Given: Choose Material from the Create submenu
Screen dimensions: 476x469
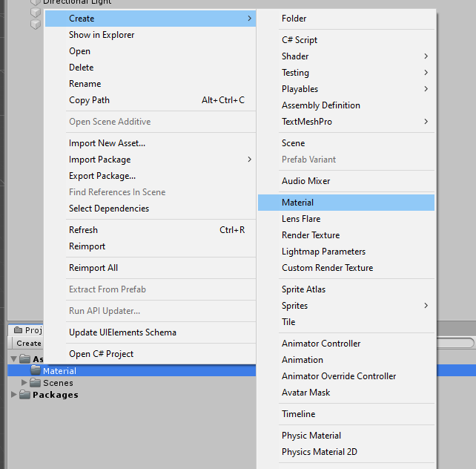Looking at the screenshot, I should [x=297, y=203].
